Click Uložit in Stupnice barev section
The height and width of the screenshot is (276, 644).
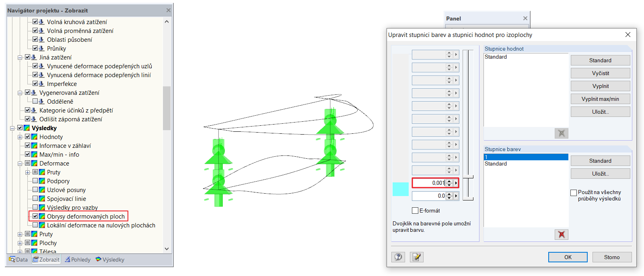coord(600,174)
